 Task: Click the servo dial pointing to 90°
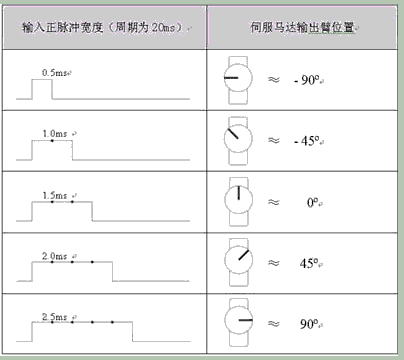click(239, 323)
